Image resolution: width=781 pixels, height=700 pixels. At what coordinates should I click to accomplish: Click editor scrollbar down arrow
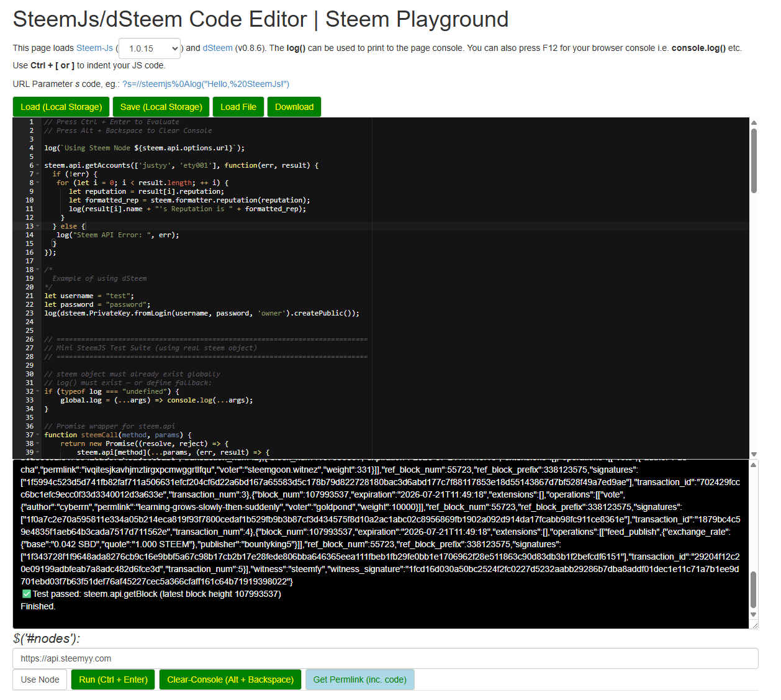pos(754,454)
